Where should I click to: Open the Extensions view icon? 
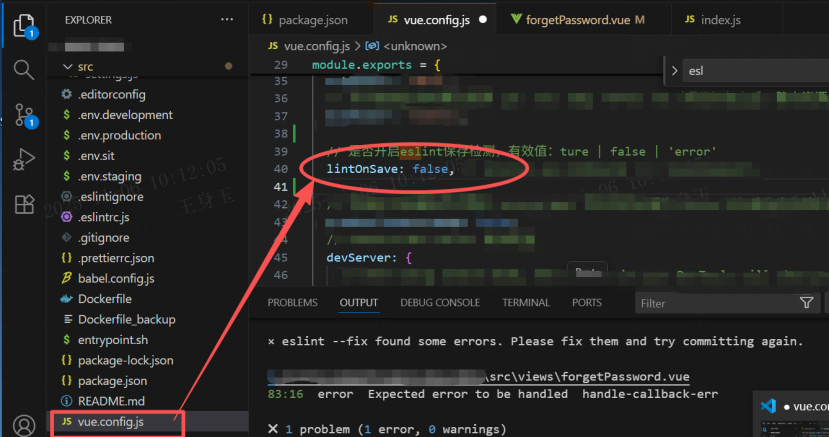point(24,204)
